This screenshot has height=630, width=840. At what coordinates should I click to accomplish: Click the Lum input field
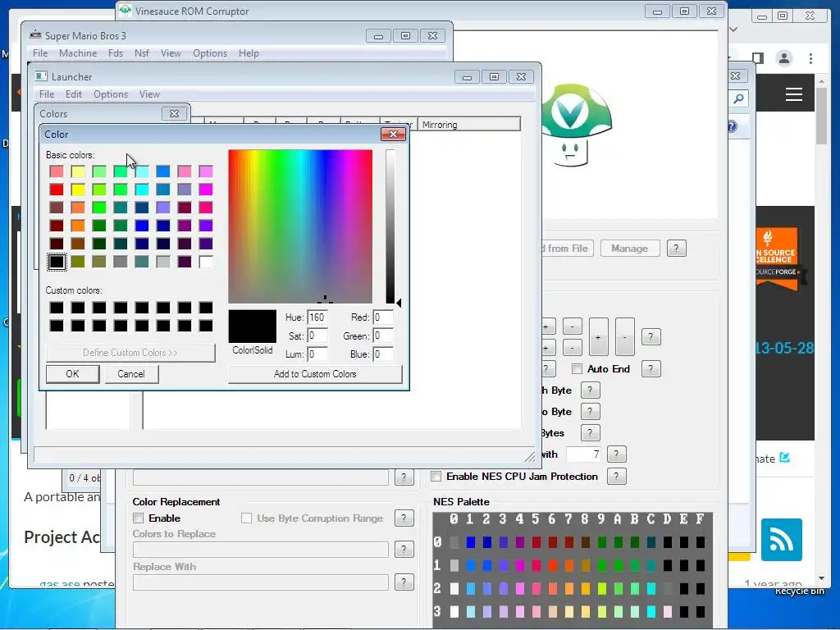[317, 354]
